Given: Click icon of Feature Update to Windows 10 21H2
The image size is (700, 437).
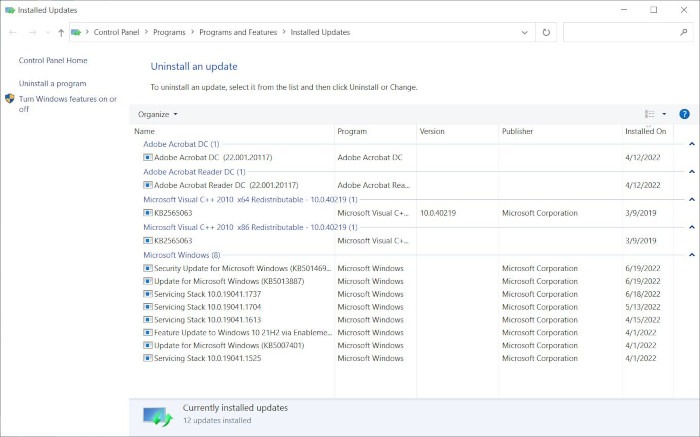Looking at the screenshot, I should coord(148,333).
